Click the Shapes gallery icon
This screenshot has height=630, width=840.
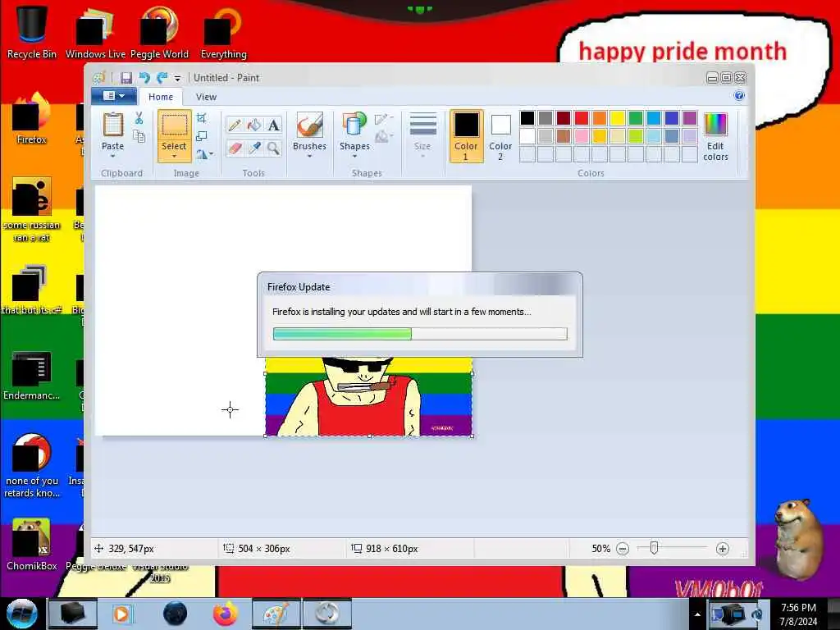coord(354,125)
